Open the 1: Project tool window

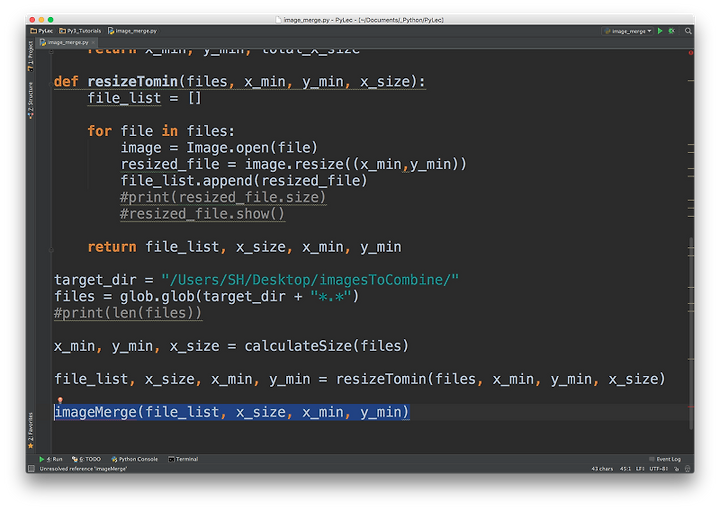pyautogui.click(x=31, y=56)
